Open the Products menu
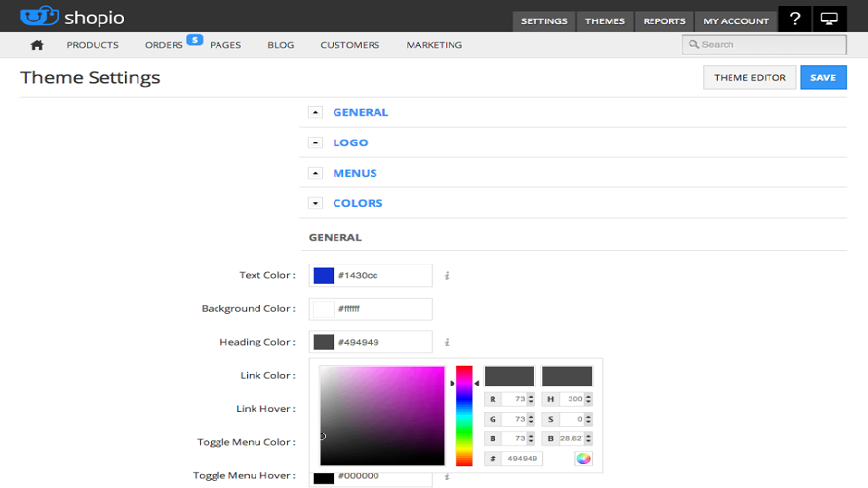Image resolution: width=868 pixels, height=488 pixels. [93, 45]
